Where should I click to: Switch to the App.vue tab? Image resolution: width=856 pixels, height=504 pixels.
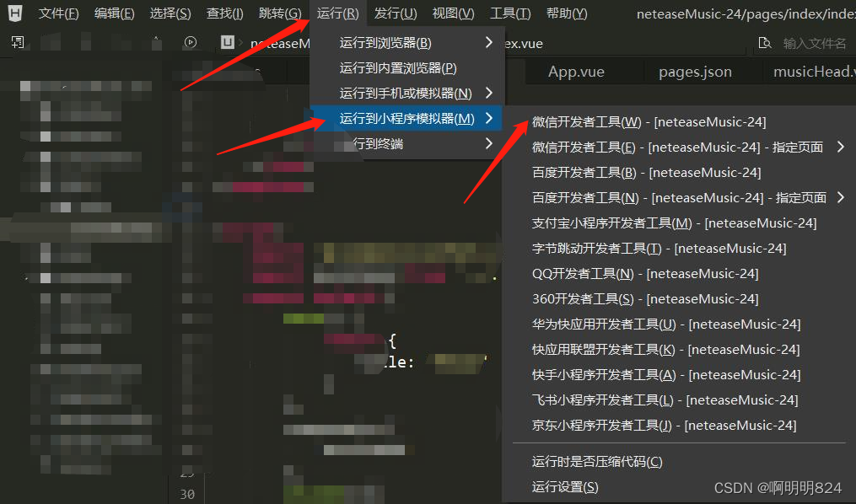576,72
